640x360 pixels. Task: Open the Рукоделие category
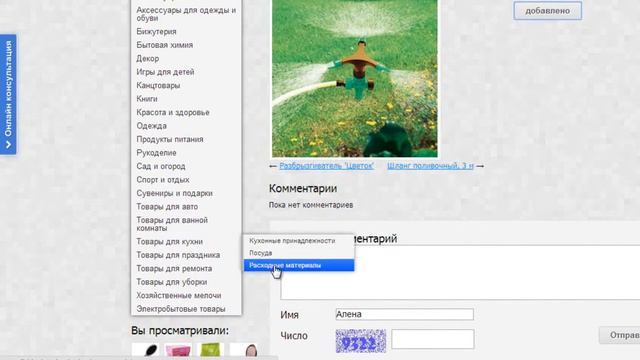point(156,153)
